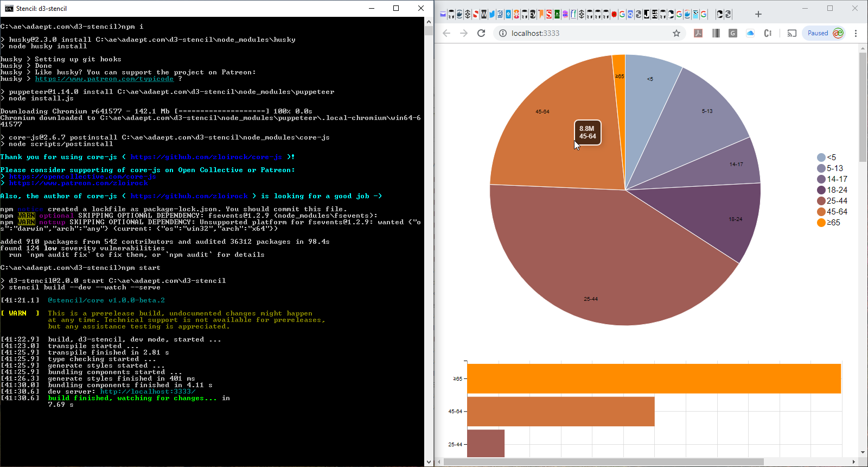
Task: Switch to the black J tab
Action: (x=647, y=14)
